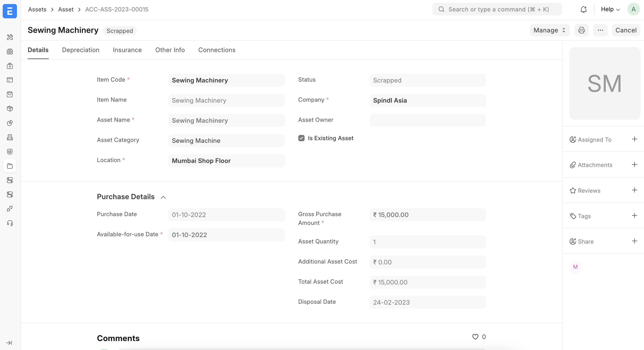Expand the Help menu

click(610, 9)
